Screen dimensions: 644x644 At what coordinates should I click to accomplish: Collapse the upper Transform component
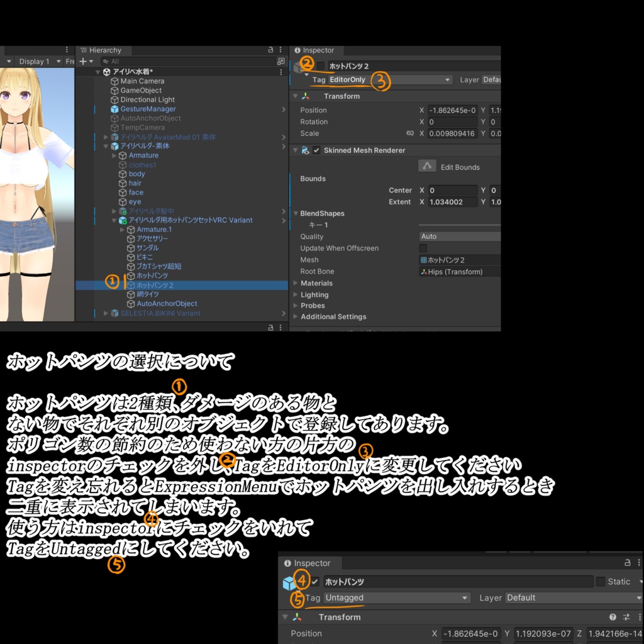pos(296,96)
